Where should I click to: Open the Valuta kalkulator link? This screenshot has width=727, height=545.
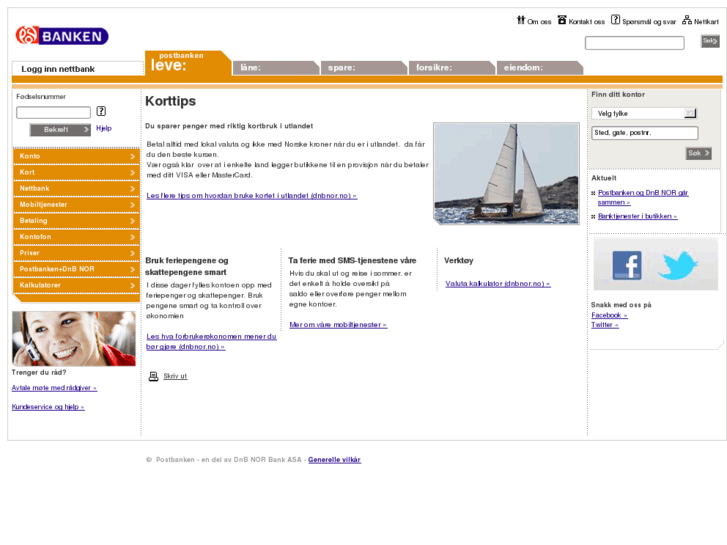[498, 283]
